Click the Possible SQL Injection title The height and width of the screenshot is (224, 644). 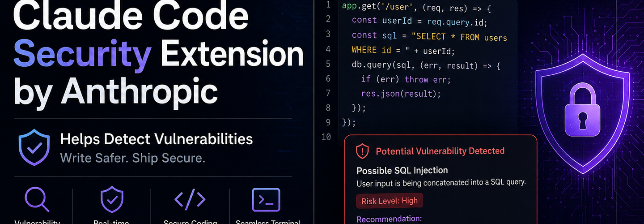point(402,170)
